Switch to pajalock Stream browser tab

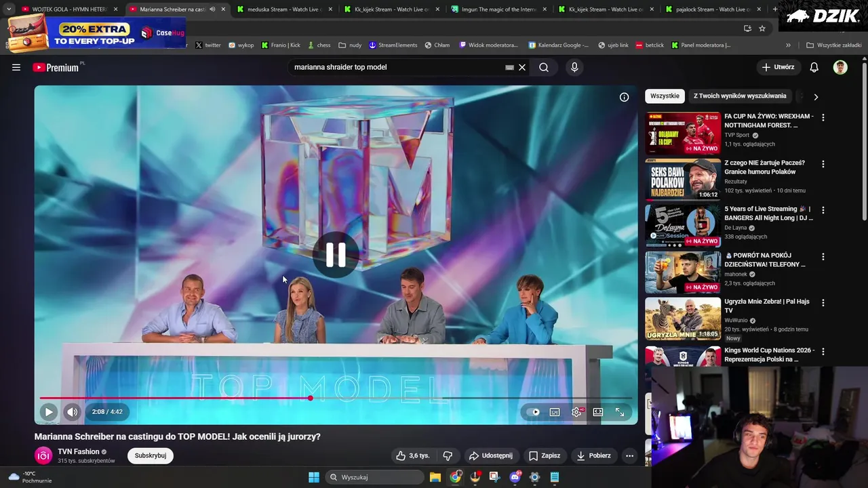click(713, 9)
